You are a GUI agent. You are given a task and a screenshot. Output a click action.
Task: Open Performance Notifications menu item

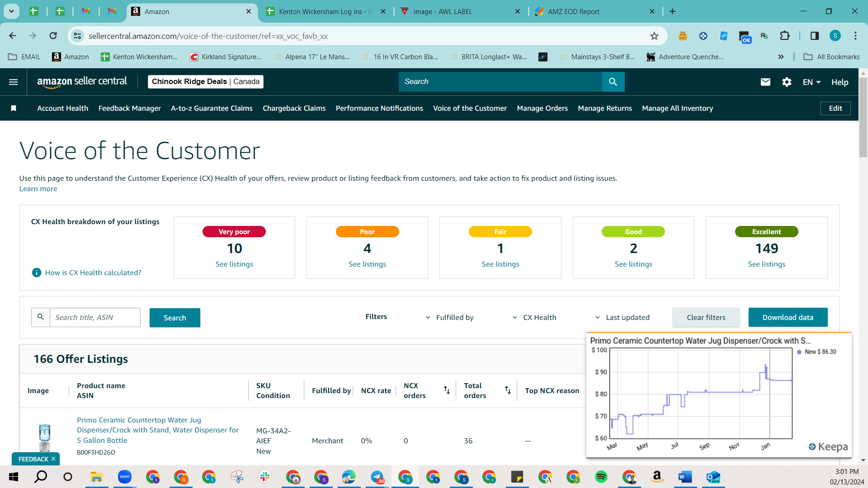click(x=379, y=108)
